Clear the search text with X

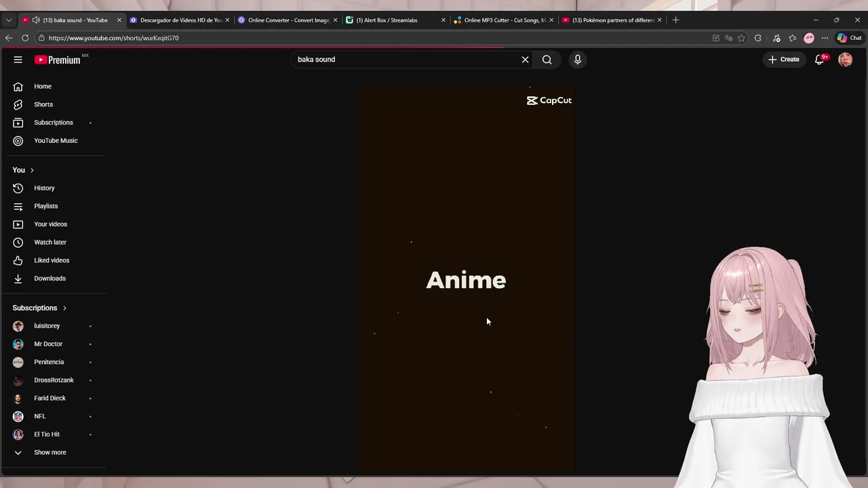click(525, 60)
